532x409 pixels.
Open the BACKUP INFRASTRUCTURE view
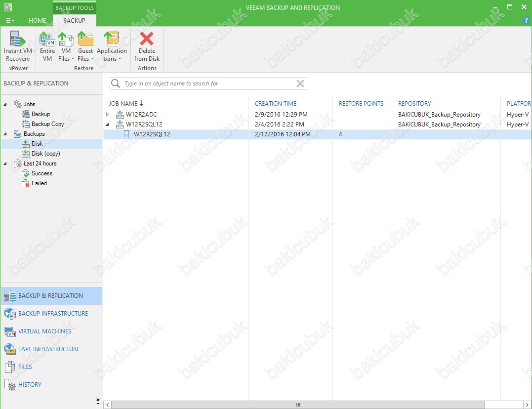pyautogui.click(x=51, y=313)
